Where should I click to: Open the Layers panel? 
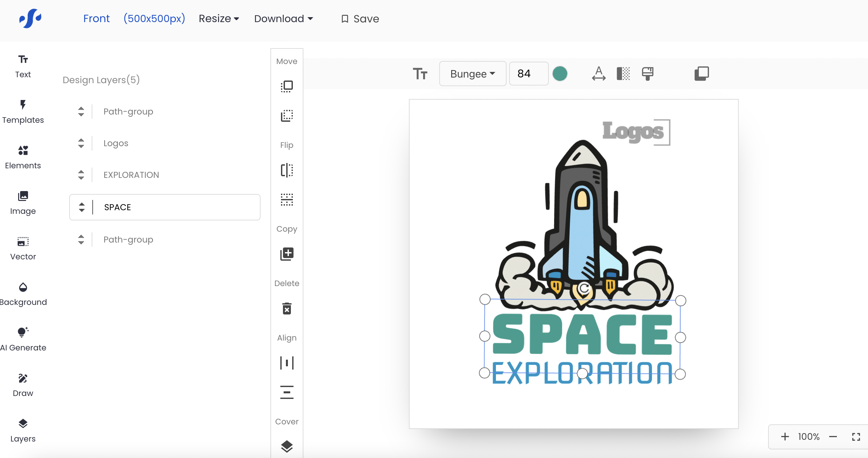pos(23,431)
